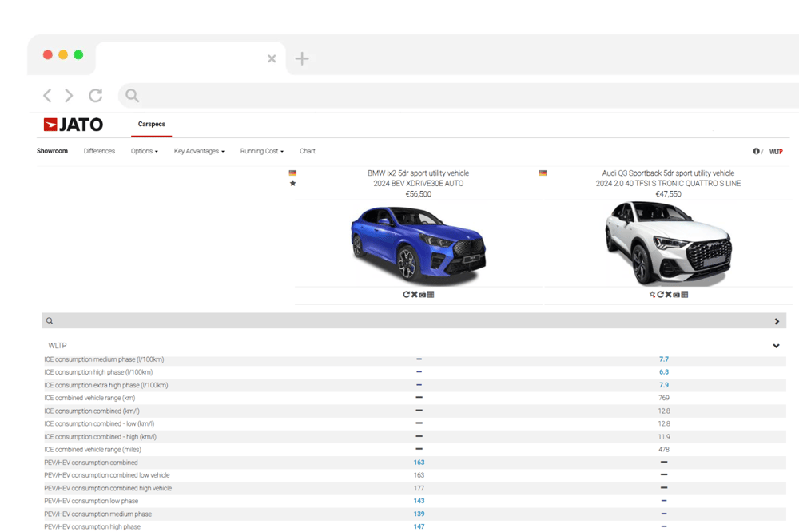Viewport: 799px width, 532px height.
Task: Replace the BMW ix2 with another vehicle
Action: click(406, 294)
